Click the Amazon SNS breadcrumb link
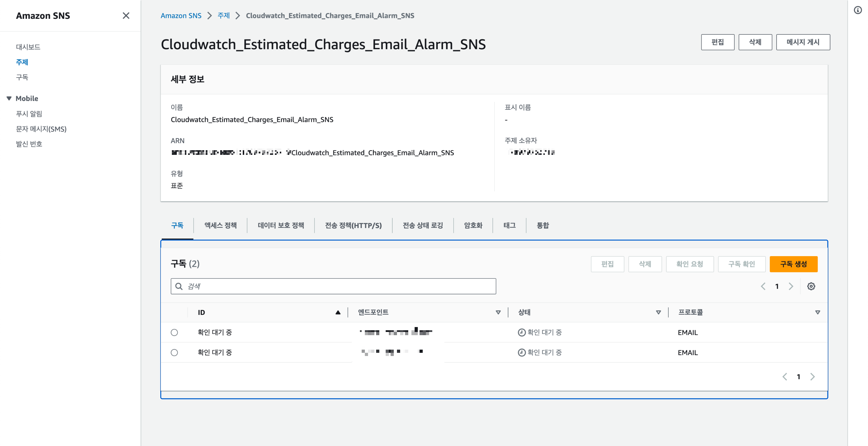Screen dimensions: 868x446 [181, 16]
